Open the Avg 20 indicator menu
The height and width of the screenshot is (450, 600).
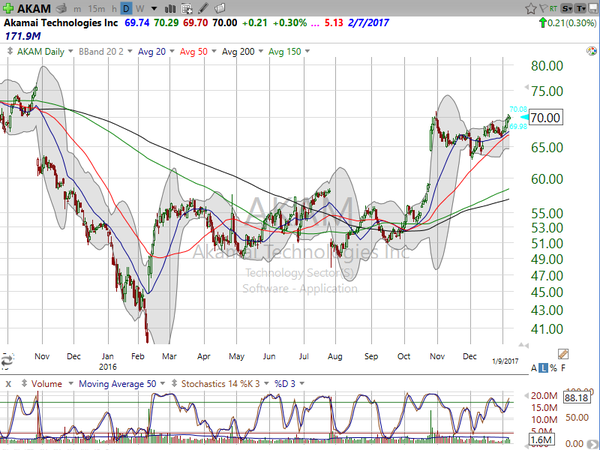[x=172, y=51]
